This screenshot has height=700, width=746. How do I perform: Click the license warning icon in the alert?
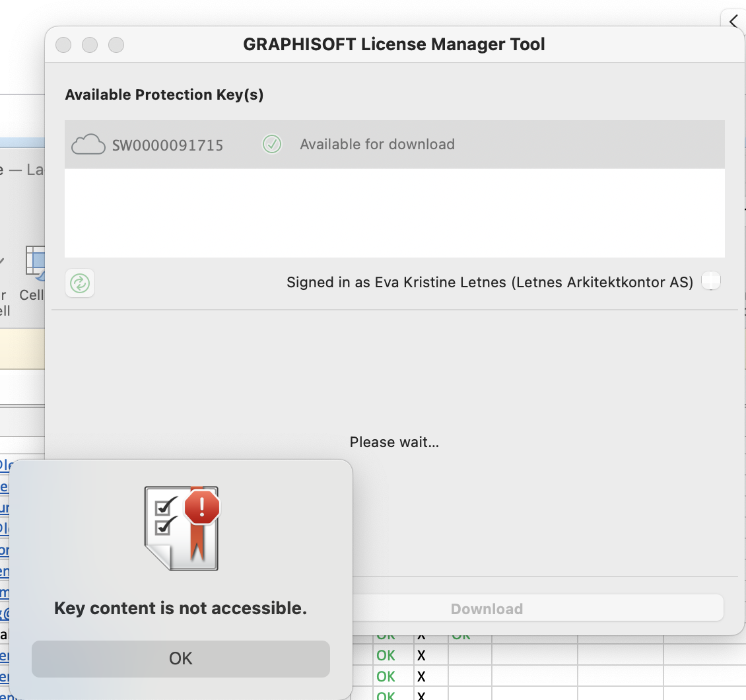[182, 528]
